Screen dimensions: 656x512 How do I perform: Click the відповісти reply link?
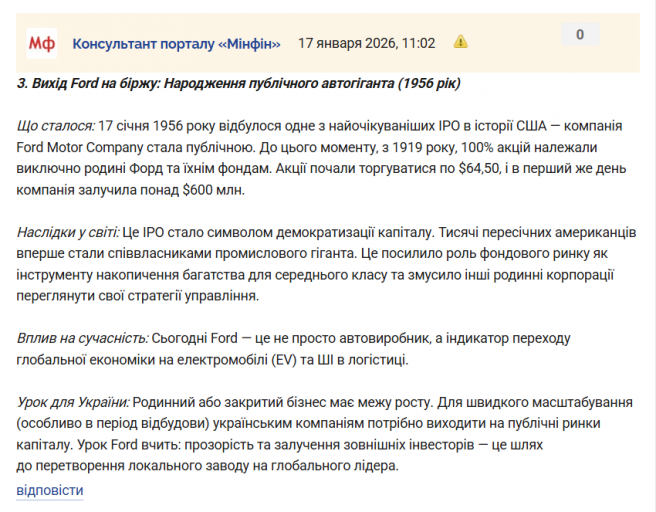pos(50,490)
